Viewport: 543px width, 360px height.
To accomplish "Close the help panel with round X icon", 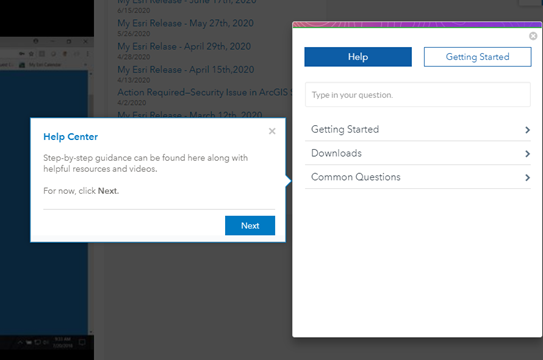I will click(x=533, y=36).
